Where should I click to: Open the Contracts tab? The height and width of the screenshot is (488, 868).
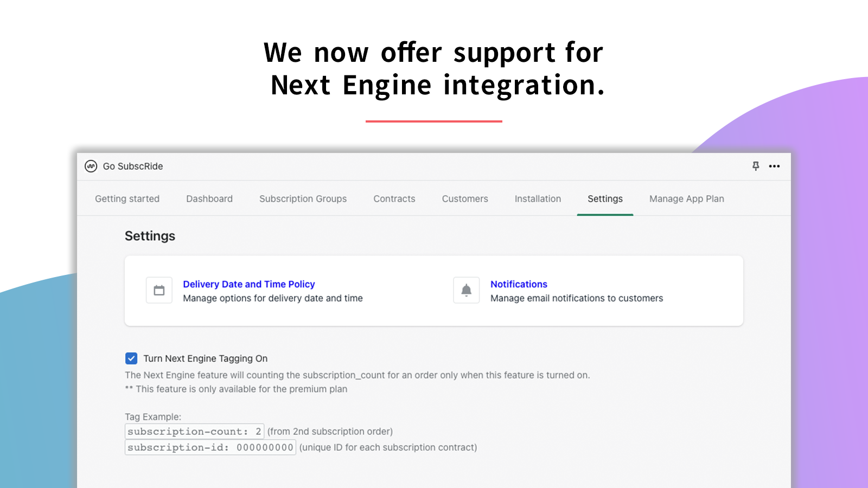394,199
